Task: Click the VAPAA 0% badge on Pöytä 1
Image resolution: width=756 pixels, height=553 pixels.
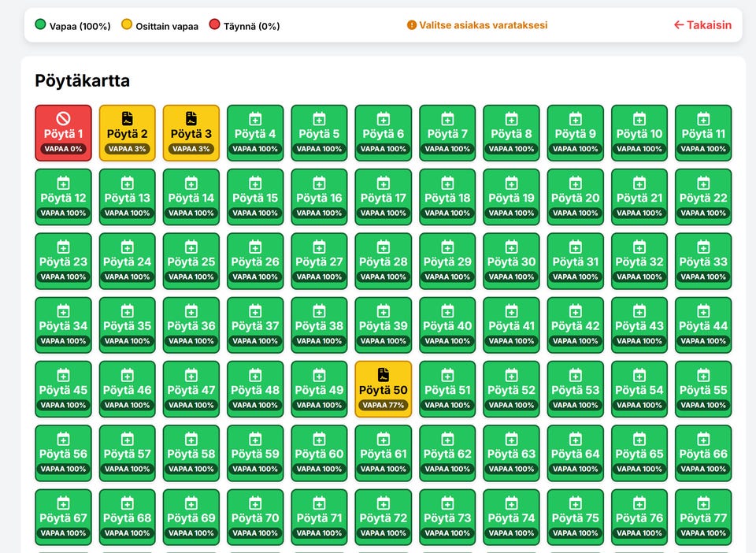Action: coord(63,149)
